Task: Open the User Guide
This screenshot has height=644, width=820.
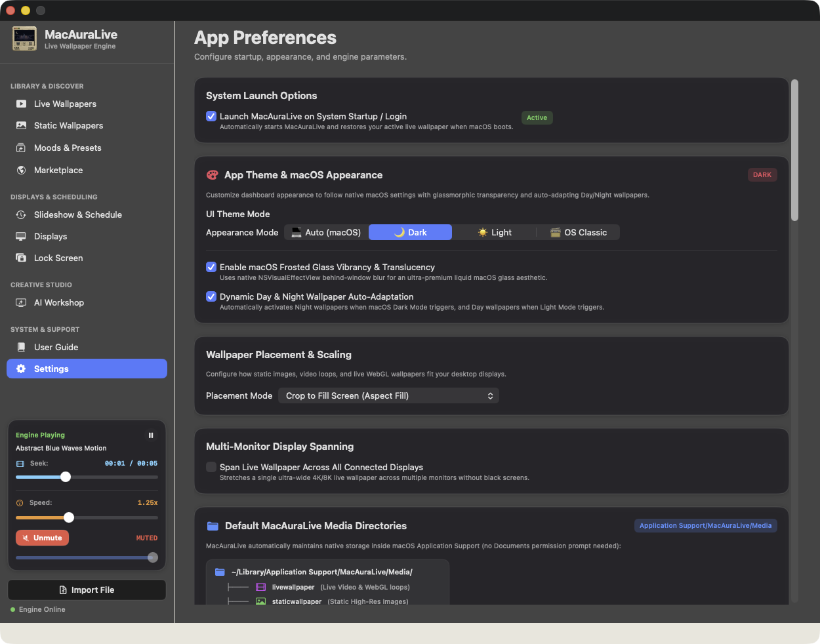Action: pos(87,347)
